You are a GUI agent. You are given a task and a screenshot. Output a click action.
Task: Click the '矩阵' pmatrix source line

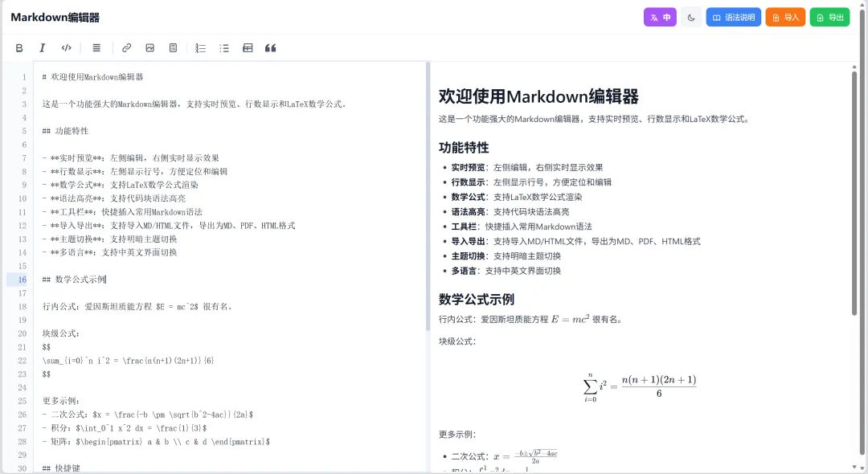point(156,441)
